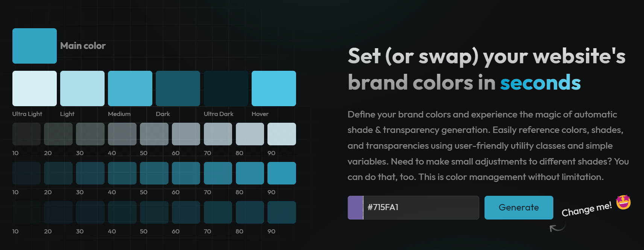Click the star-eyes emoji icon
The height and width of the screenshot is (250, 644).
(x=623, y=202)
